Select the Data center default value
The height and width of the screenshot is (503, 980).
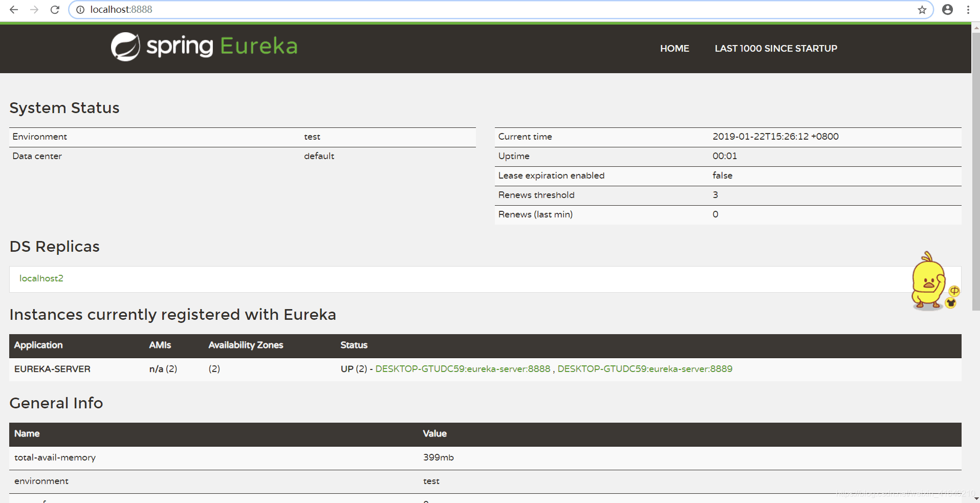319,156
